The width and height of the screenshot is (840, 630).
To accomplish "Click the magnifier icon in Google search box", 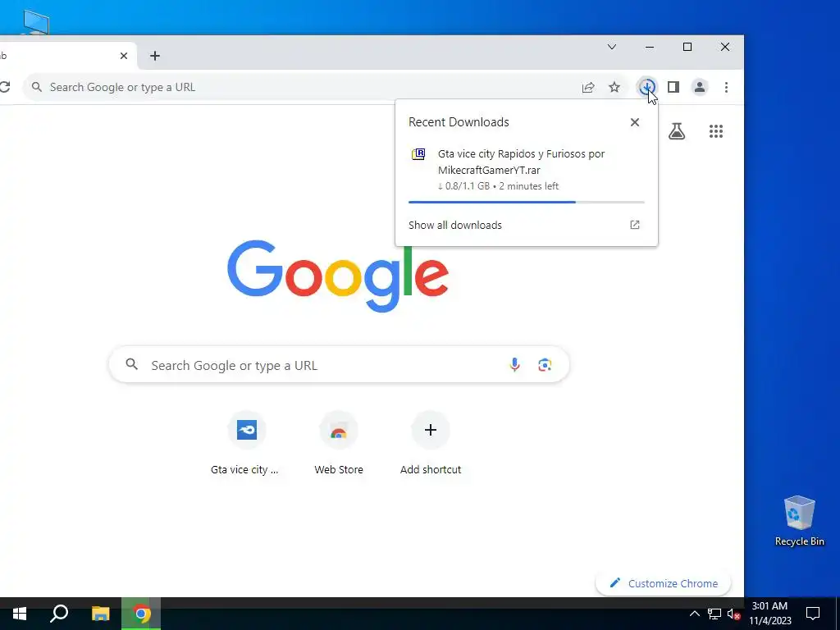I will (x=132, y=365).
